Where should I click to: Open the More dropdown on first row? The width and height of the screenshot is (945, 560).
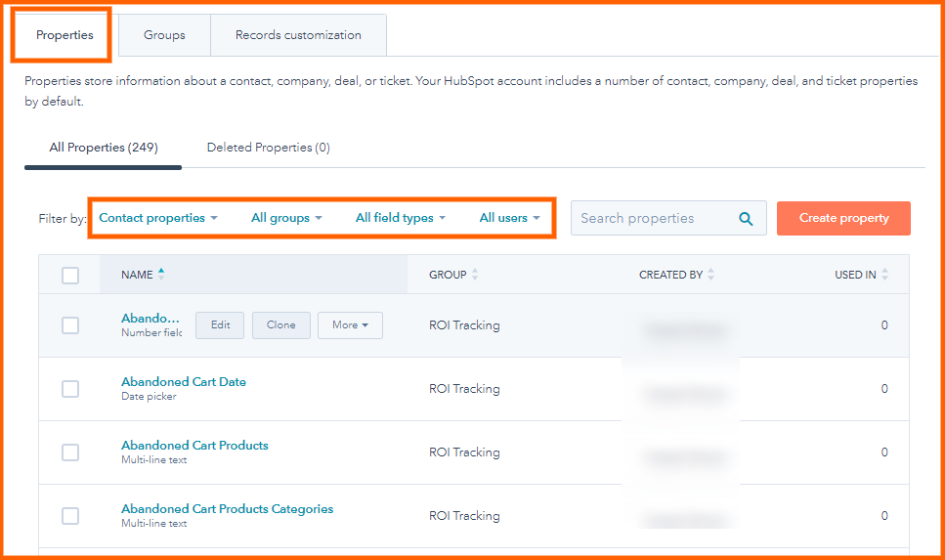click(x=350, y=325)
